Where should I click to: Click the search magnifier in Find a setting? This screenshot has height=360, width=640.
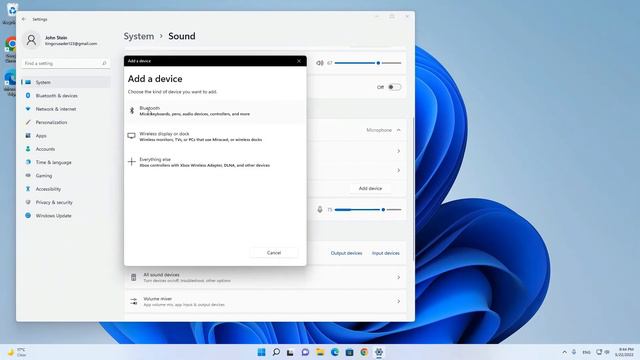pos(104,63)
